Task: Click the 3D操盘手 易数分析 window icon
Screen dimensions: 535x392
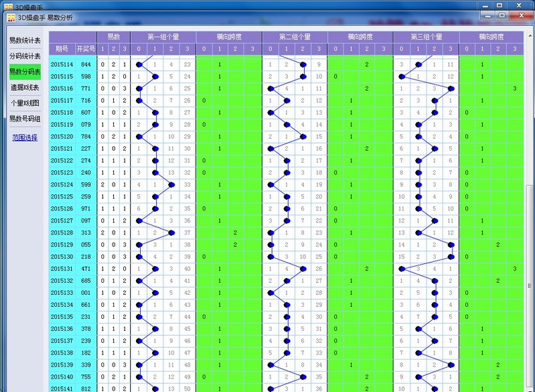Action: pyautogui.click(x=11, y=17)
